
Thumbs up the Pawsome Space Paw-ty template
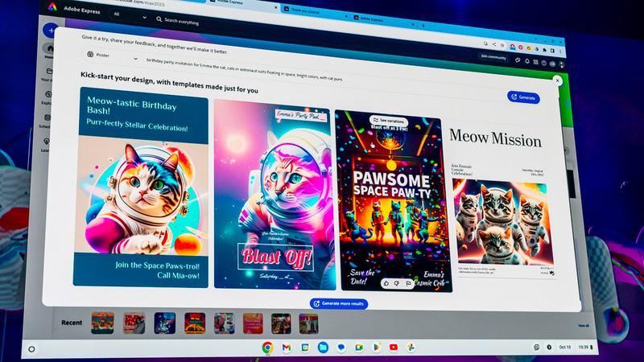(386, 283)
